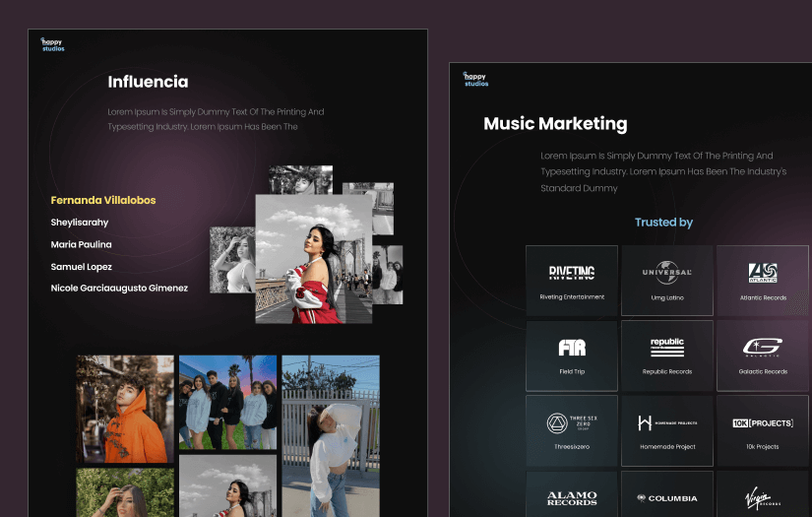Viewport: 812px width, 517px height.
Task: Click the Field Trip FTR logo card
Action: (x=572, y=355)
